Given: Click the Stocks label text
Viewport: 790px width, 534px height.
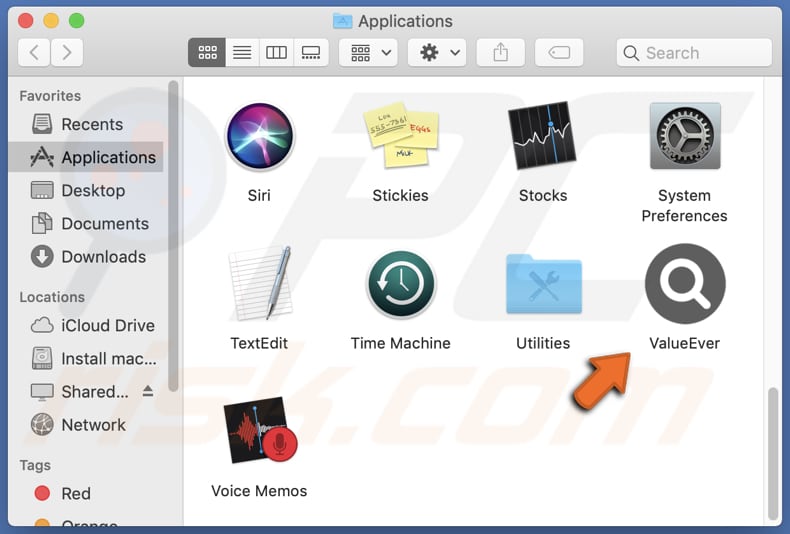Looking at the screenshot, I should coord(543,195).
